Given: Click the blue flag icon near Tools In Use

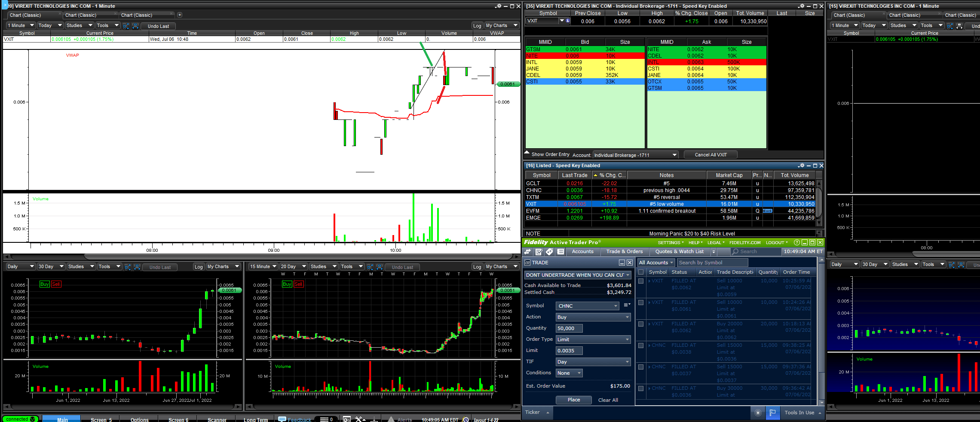Looking at the screenshot, I should point(772,413).
